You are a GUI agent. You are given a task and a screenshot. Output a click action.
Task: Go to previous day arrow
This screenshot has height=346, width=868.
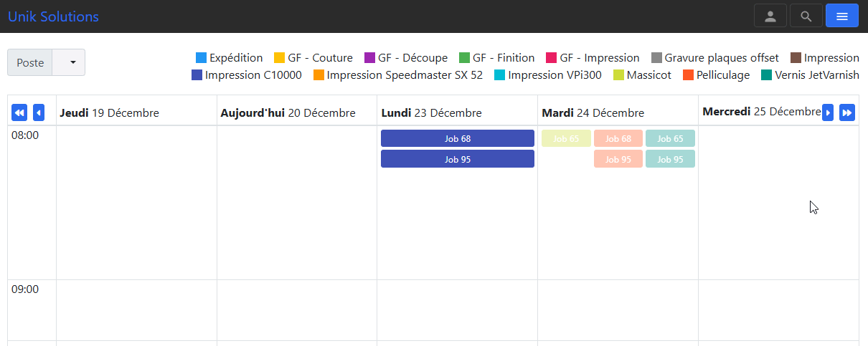[x=39, y=112]
